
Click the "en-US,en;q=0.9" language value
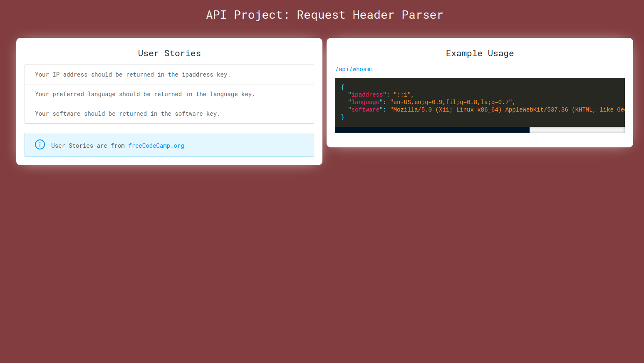[x=451, y=102]
